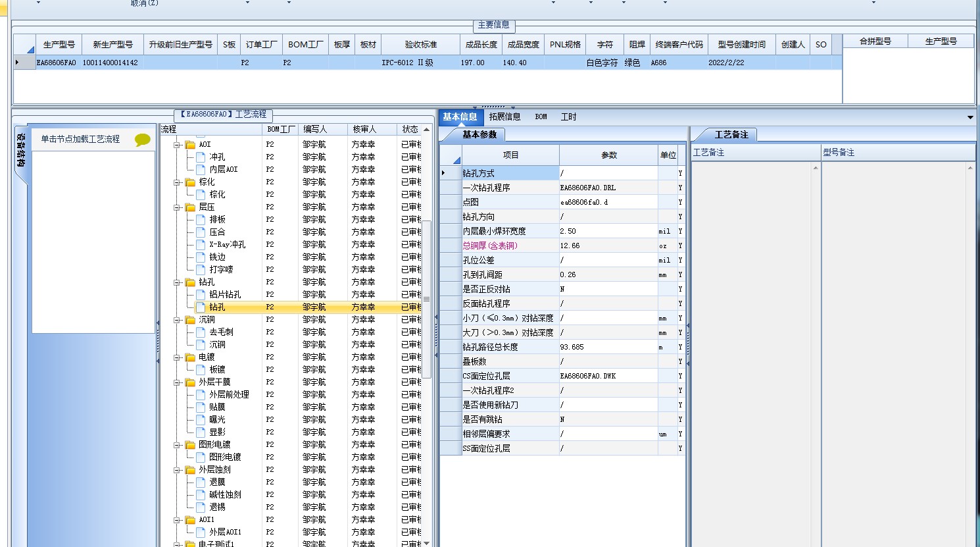Screen dimensions: 980x547
Task: Click the 层压 folder icon
Action: pos(190,207)
